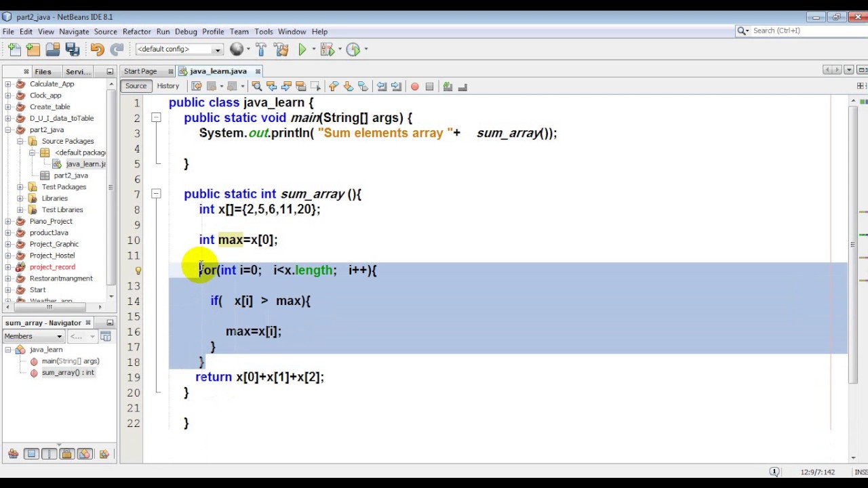Viewport: 868px width, 488px height.
Task: Minimize the Navigator panel
Action: (x=110, y=323)
